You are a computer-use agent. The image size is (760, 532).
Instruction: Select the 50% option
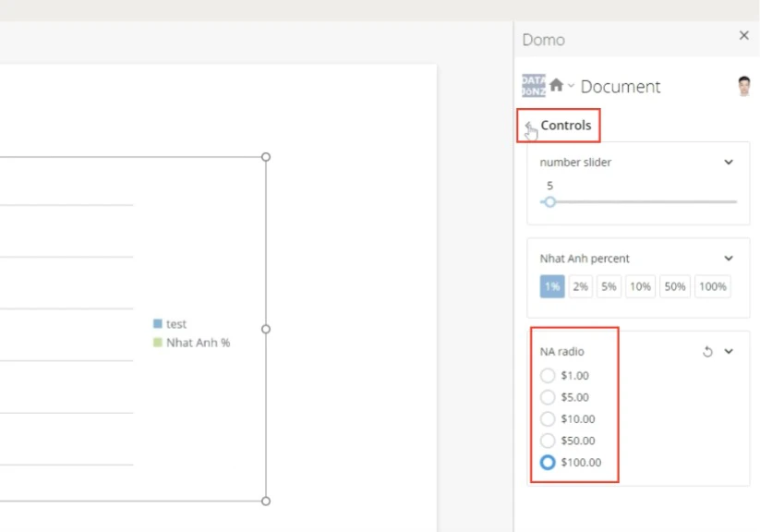tap(675, 286)
